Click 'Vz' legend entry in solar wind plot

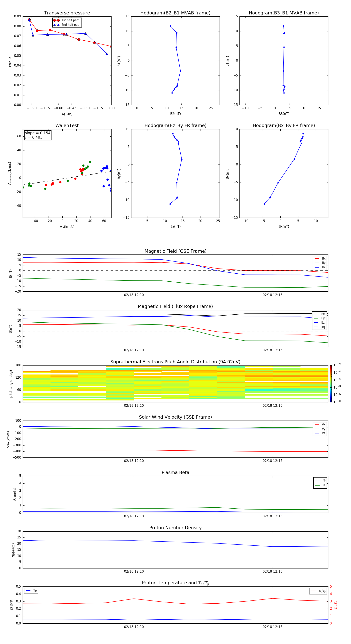tap(320, 433)
